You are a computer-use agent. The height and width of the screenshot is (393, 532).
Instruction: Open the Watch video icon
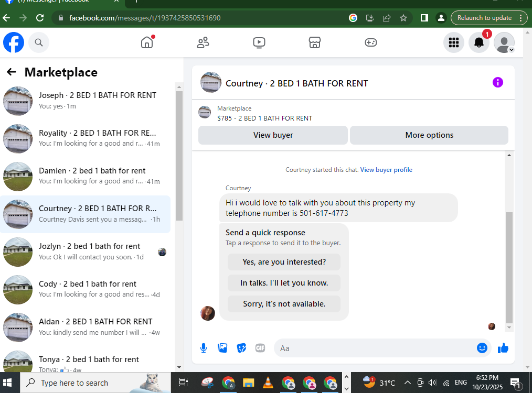(x=259, y=42)
